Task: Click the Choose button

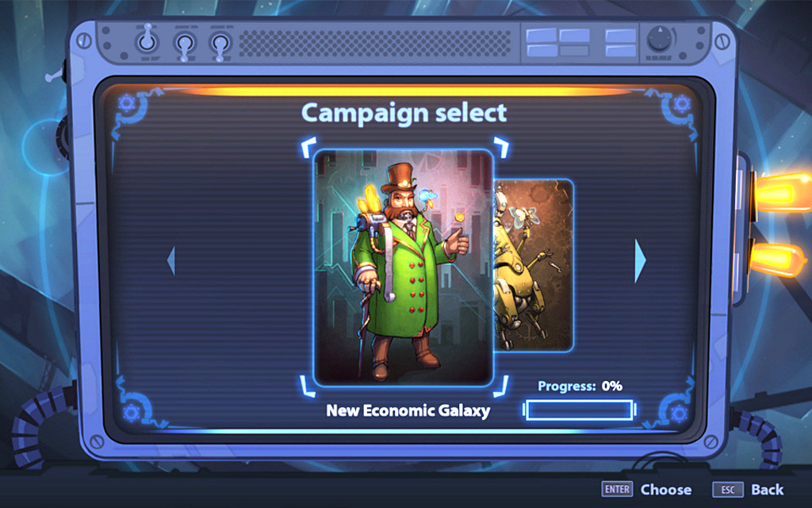Action: point(665,490)
